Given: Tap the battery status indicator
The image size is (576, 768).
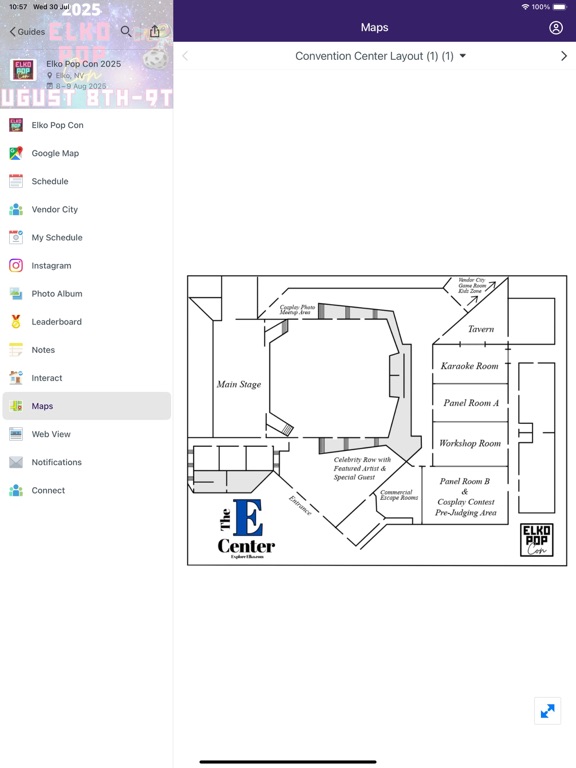Looking at the screenshot, I should point(560,7).
